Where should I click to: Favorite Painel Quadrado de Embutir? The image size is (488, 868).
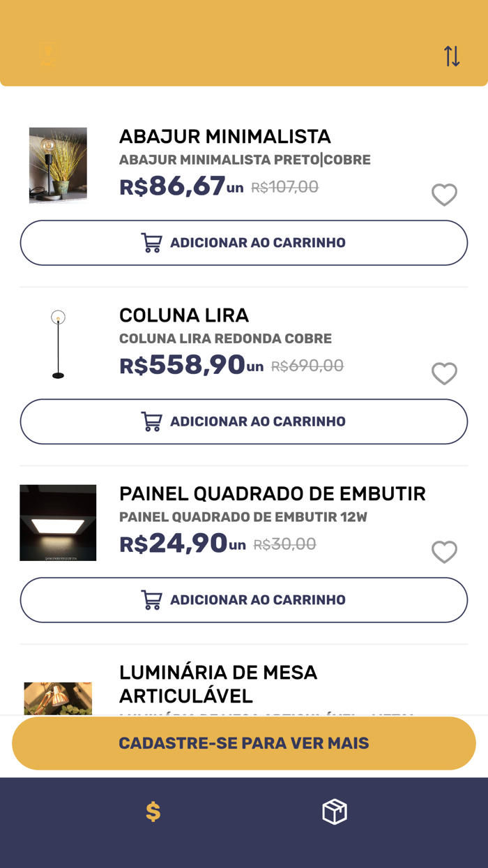click(x=445, y=552)
